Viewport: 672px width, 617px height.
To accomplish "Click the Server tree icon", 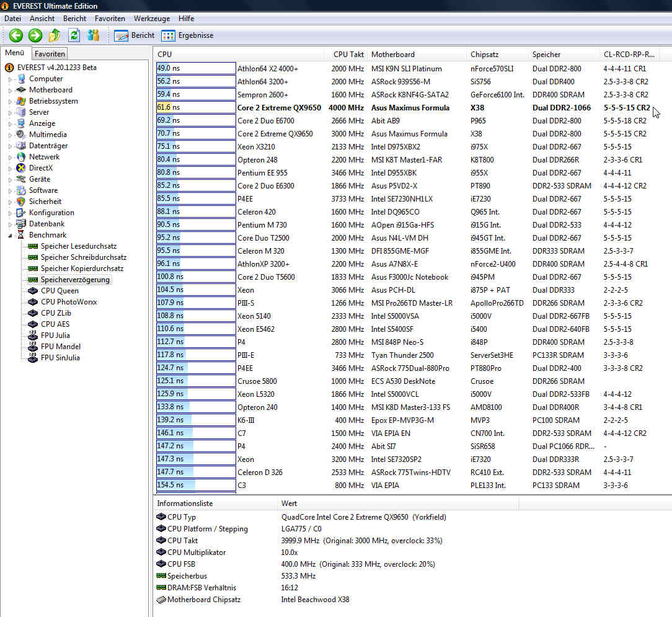I will point(21,112).
